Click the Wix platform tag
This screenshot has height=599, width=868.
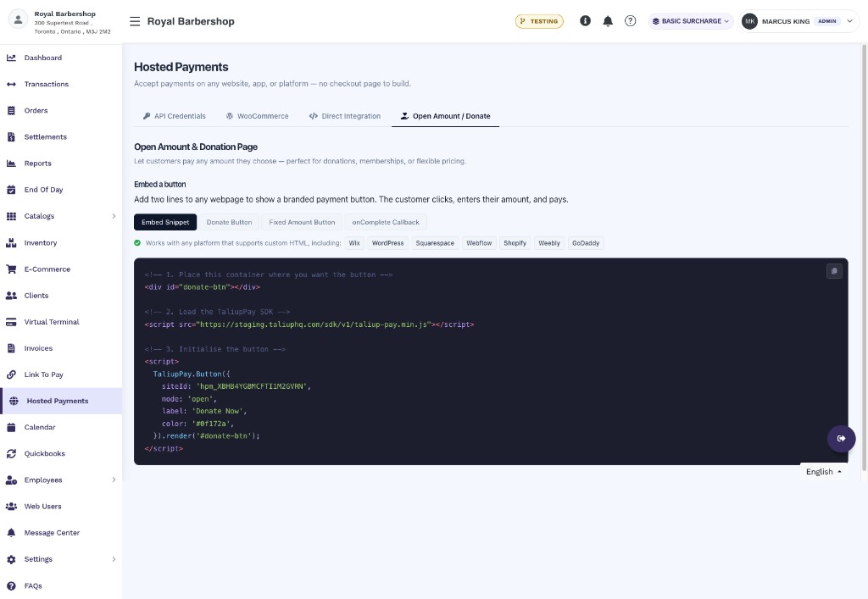(x=354, y=243)
